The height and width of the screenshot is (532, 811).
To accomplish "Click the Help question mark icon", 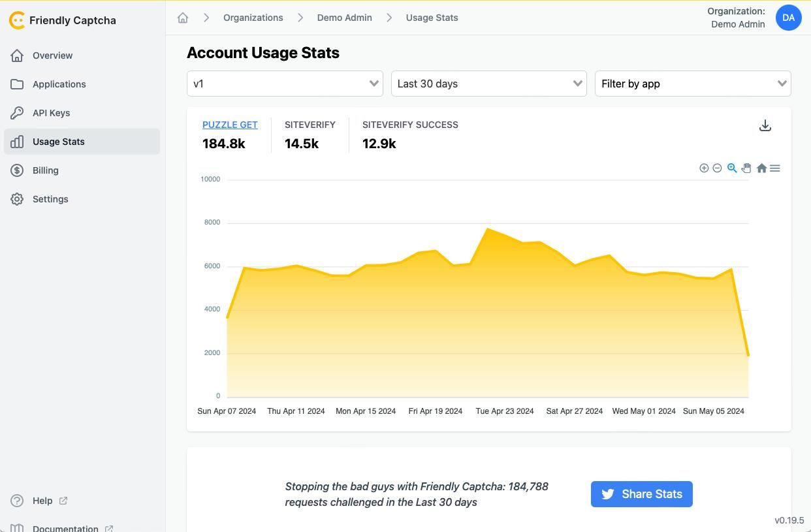I will pos(17,501).
